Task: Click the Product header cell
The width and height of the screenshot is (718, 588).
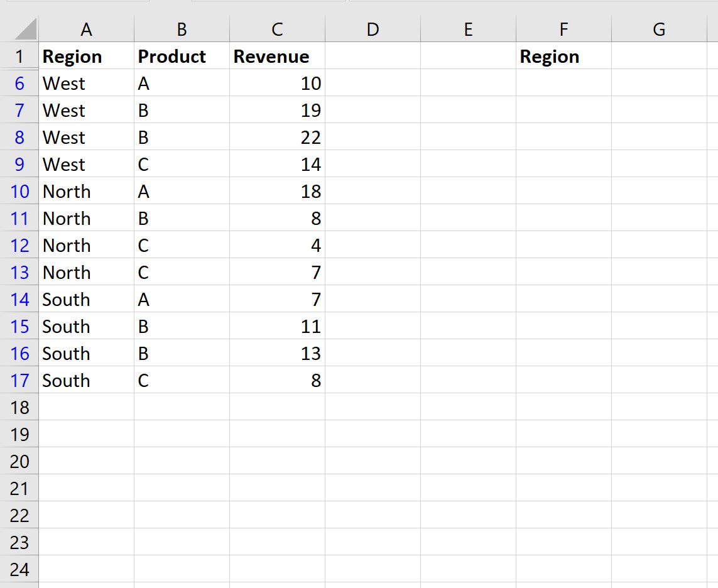Action: click(x=182, y=56)
